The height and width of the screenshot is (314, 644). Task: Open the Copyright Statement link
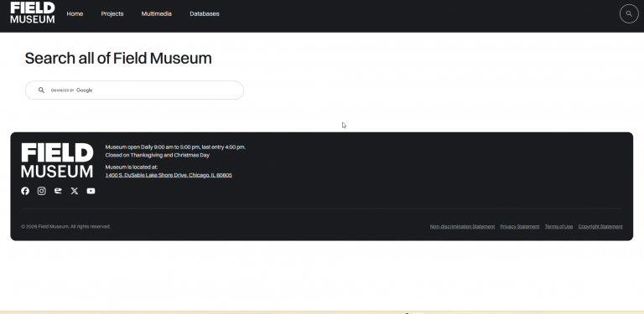coord(600,227)
